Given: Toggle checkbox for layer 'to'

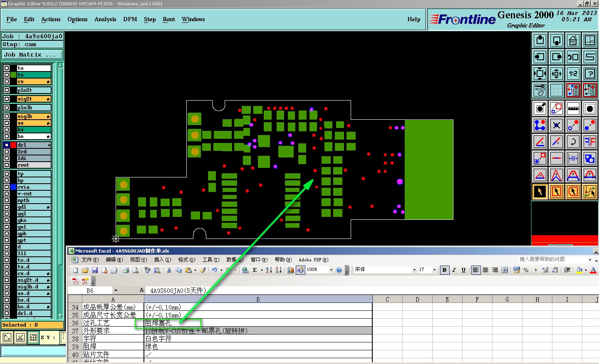Looking at the screenshot, I should (7, 68).
